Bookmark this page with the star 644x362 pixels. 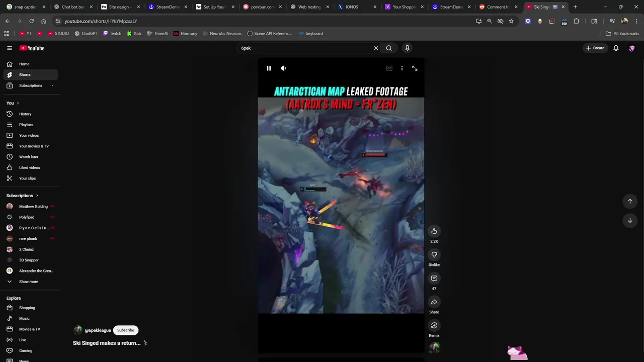point(511,21)
